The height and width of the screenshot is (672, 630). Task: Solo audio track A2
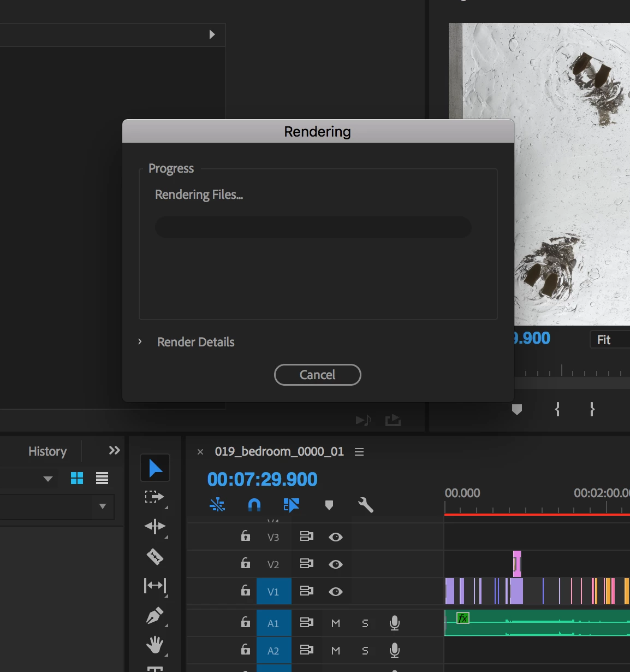pyautogui.click(x=365, y=651)
